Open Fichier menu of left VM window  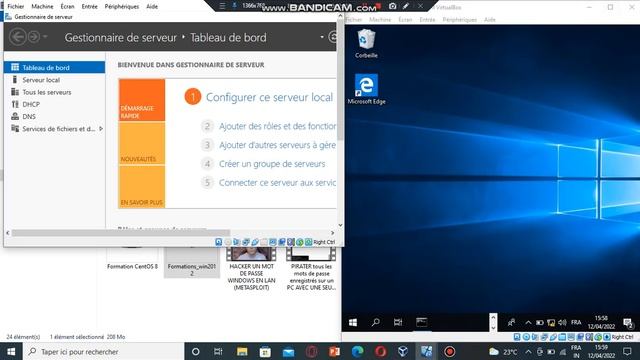click(x=16, y=7)
